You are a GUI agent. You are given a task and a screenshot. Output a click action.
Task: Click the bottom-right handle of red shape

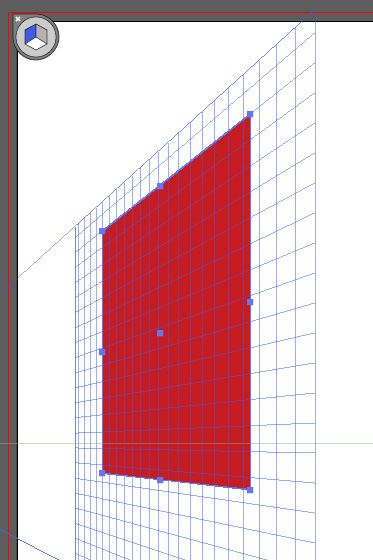(250, 490)
